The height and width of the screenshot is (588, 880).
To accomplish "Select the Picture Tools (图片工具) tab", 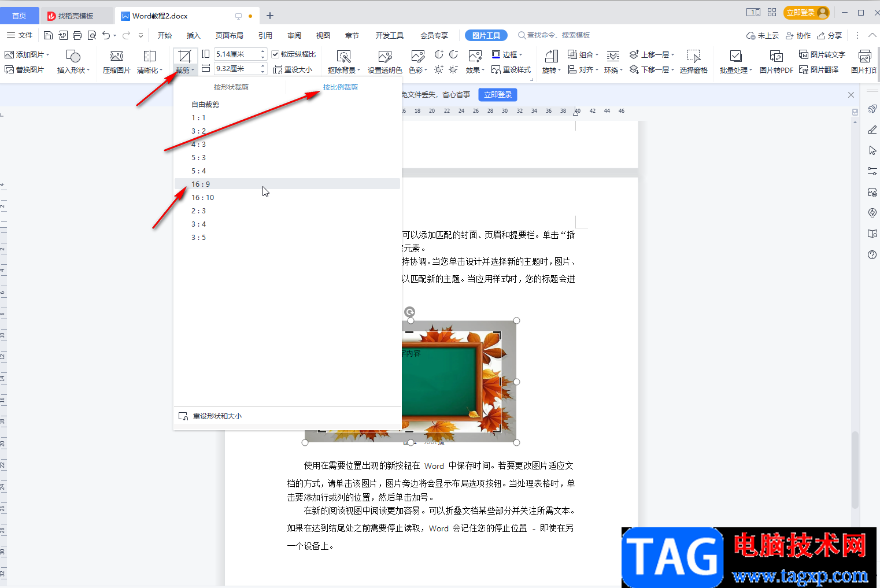I will click(486, 35).
